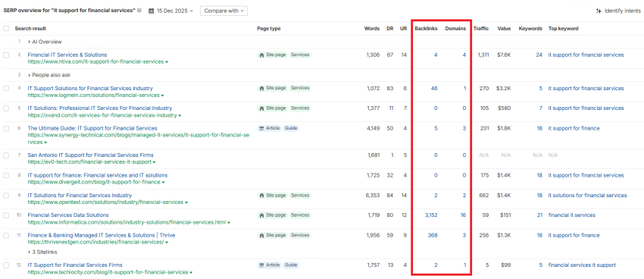Click the Identify intents button
Screen dimensions: 644x279
pyautogui.click(x=618, y=11)
